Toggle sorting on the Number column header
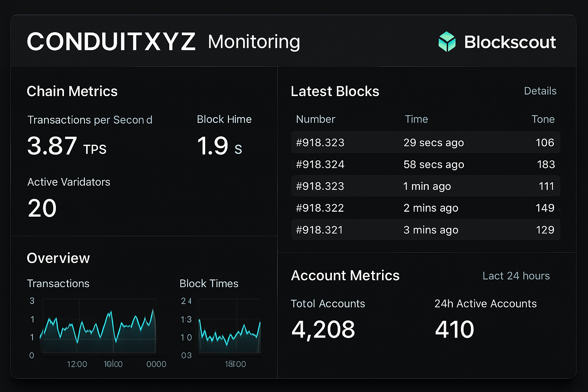 pyautogui.click(x=315, y=119)
